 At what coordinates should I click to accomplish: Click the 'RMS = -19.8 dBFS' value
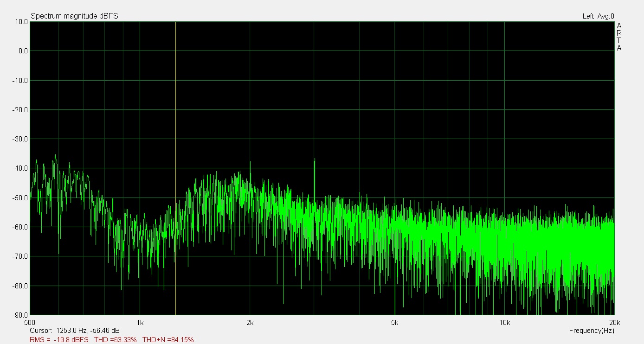pos(59,340)
